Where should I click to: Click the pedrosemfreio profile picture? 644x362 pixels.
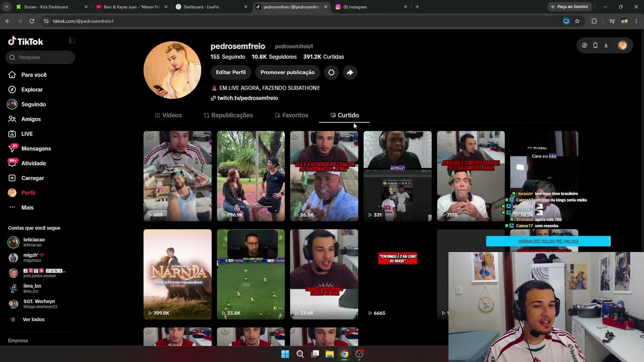coord(173,70)
